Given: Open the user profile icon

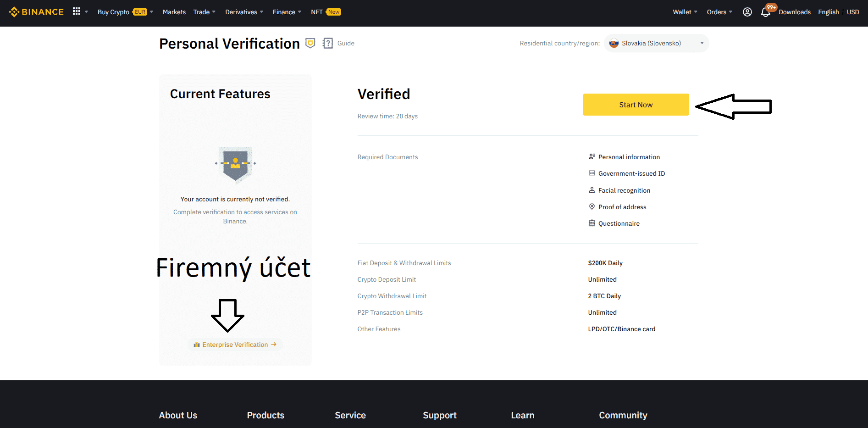Looking at the screenshot, I should coord(747,12).
